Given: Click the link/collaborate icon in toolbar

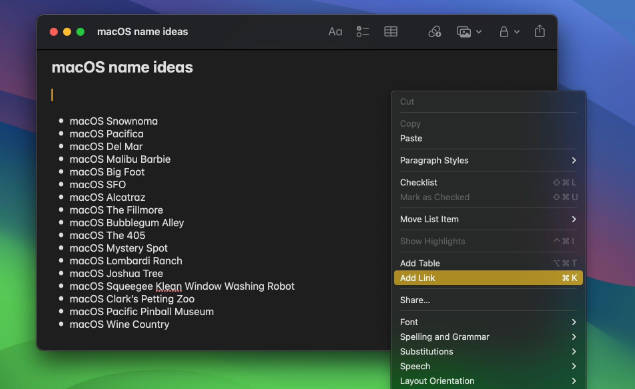Looking at the screenshot, I should pyautogui.click(x=435, y=32).
